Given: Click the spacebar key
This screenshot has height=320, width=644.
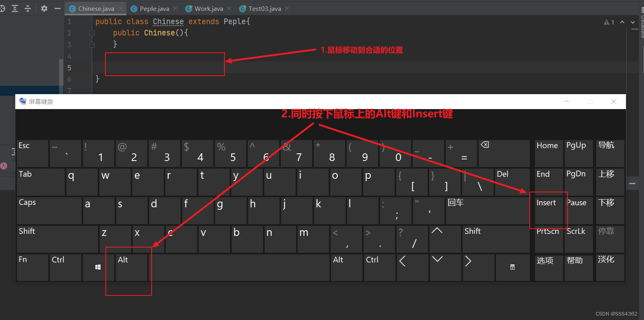Looking at the screenshot, I should pos(239,268).
